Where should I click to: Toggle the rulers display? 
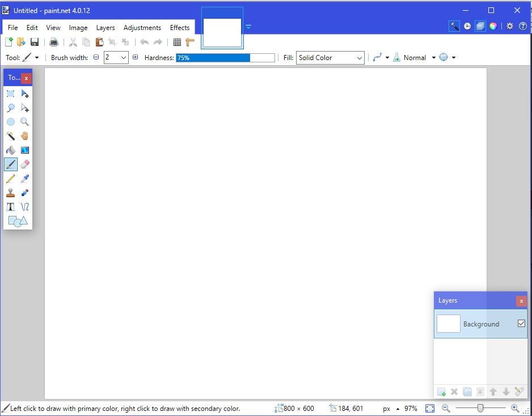click(190, 42)
